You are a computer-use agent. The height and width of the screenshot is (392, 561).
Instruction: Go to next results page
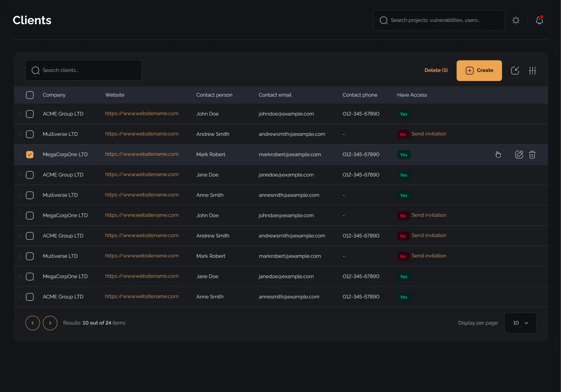pos(50,323)
